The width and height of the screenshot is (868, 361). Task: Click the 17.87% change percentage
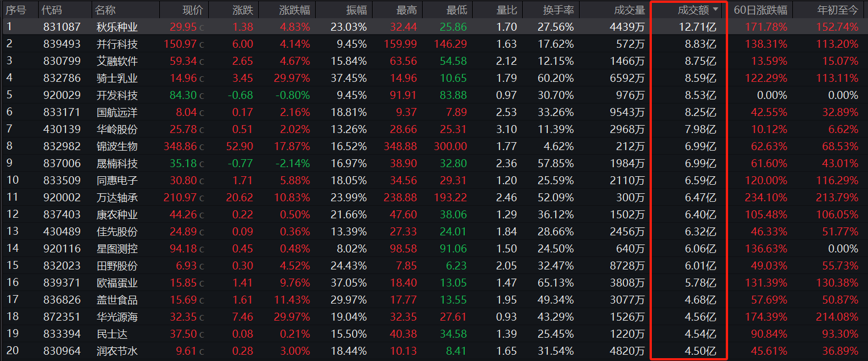291,146
